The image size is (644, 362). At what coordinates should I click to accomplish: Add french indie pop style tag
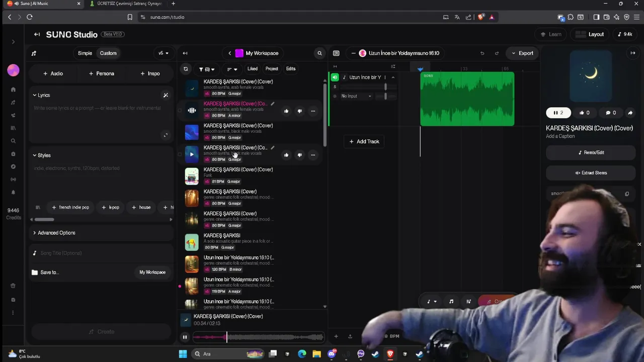click(x=70, y=207)
